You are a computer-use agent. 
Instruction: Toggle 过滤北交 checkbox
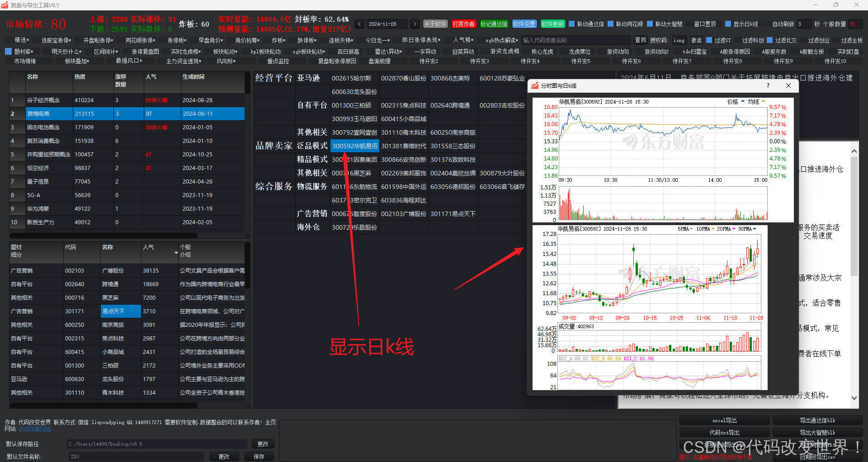pos(782,40)
